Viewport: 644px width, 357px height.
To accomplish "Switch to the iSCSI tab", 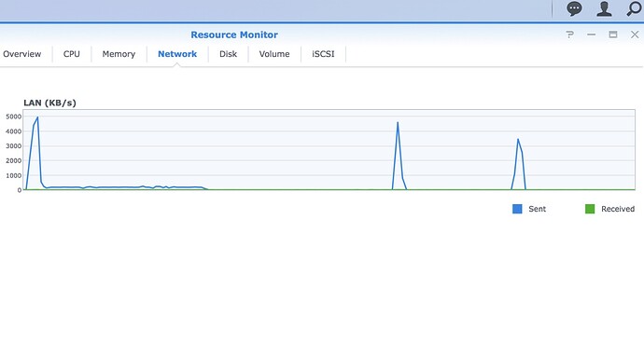I will 323,54.
